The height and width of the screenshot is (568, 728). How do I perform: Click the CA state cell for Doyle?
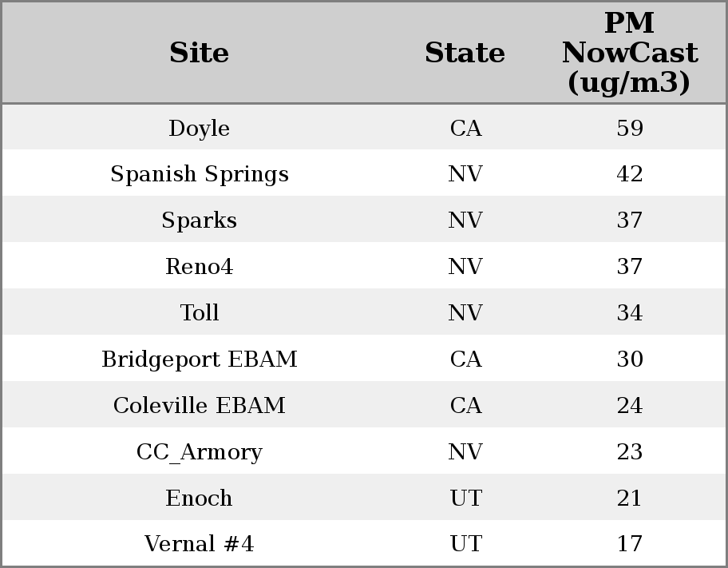point(465,129)
